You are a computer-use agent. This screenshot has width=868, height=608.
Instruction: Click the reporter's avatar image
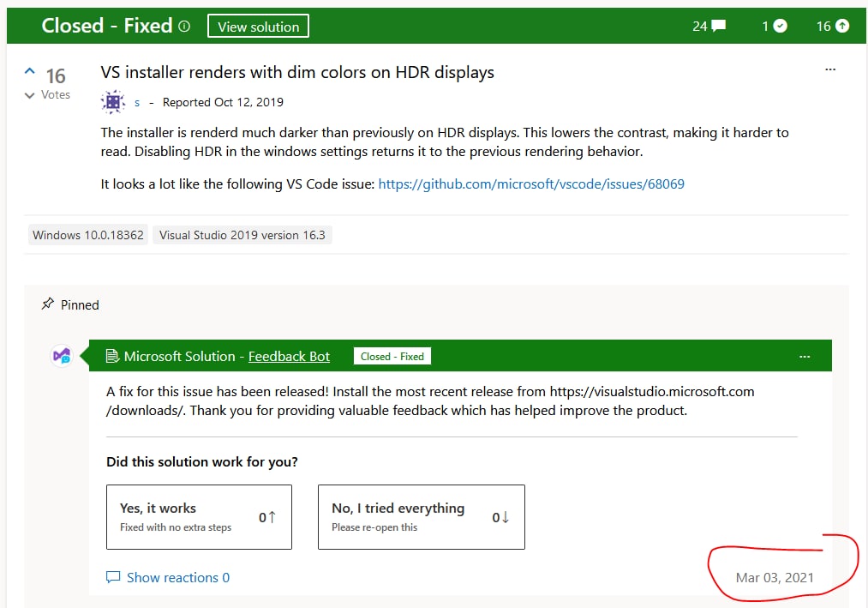pyautogui.click(x=113, y=102)
